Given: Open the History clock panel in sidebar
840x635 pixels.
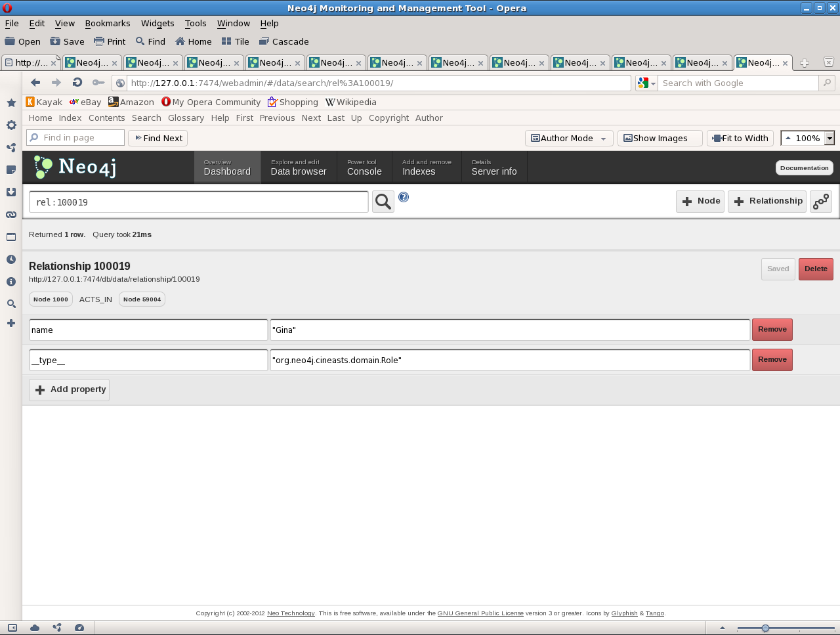Looking at the screenshot, I should [x=11, y=259].
